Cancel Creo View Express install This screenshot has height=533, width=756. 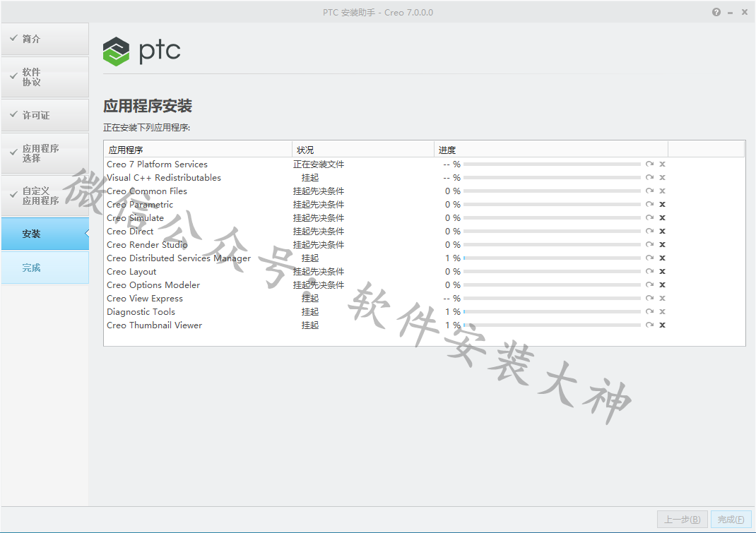[x=663, y=299]
